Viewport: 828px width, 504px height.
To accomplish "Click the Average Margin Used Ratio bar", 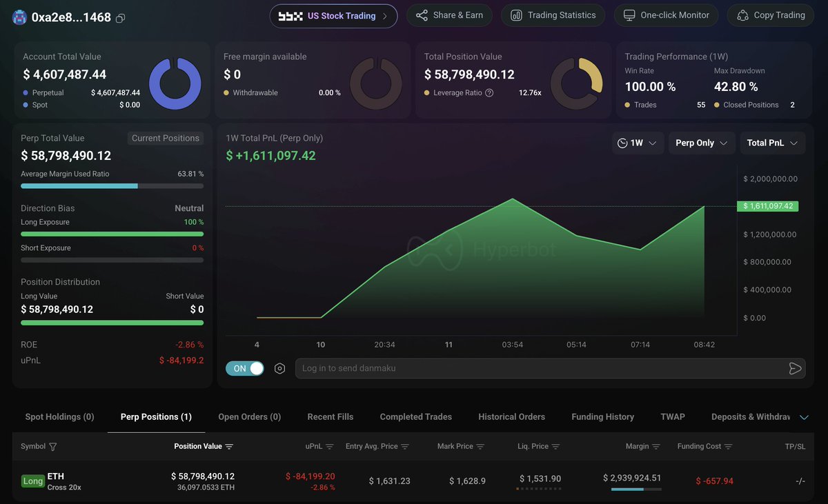I will [x=112, y=185].
